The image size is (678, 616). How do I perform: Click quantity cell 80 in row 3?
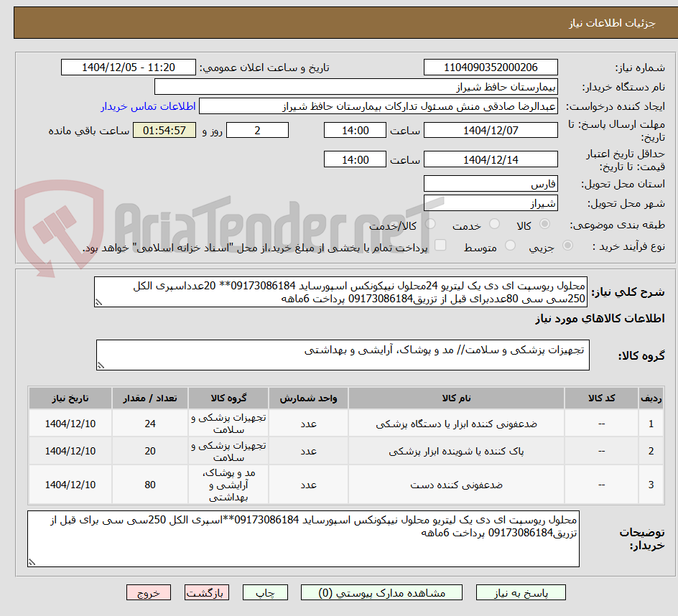pos(150,485)
